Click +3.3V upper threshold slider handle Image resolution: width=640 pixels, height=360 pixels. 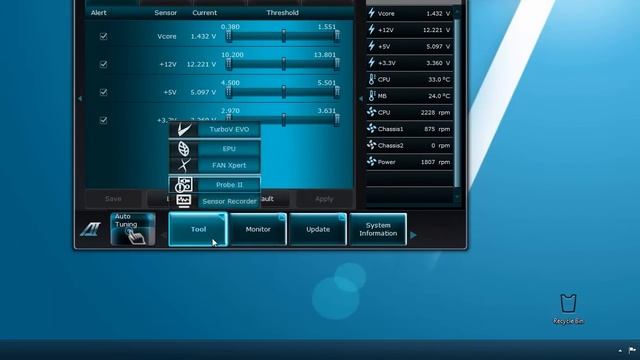(x=337, y=120)
